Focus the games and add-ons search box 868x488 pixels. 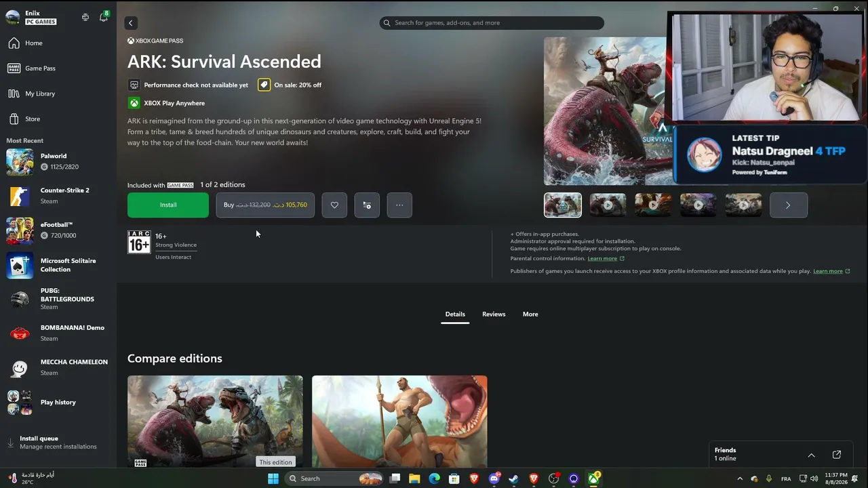[492, 23]
